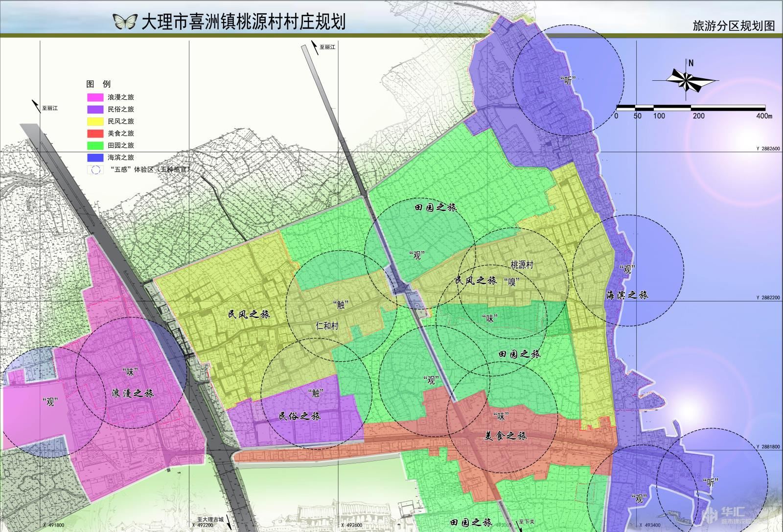Image resolution: width=783 pixels, height=532 pixels.
Task: Choose the blue 海滨之旅 legend swatch
Action: (95, 157)
